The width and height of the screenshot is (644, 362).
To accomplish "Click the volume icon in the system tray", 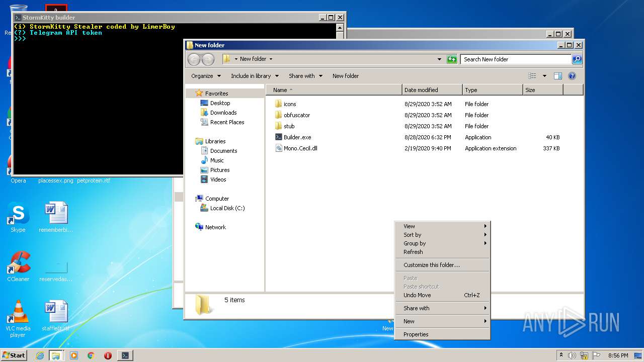I will click(572, 355).
